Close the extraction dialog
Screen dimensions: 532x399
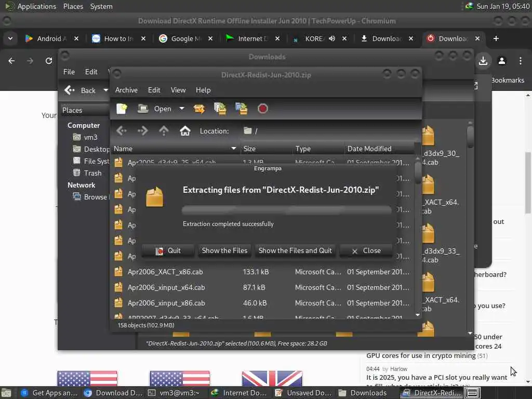[366, 251]
